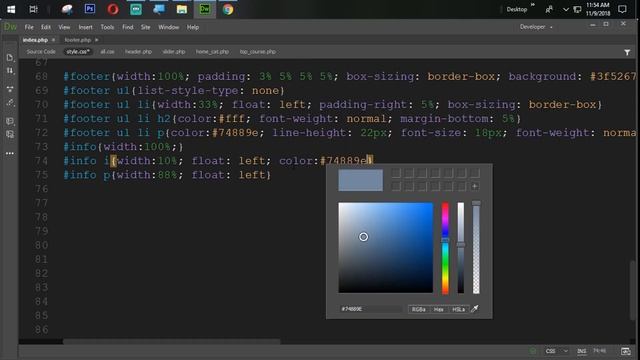Click line number 68 in the gutter
640x360 pixels.
(41, 76)
